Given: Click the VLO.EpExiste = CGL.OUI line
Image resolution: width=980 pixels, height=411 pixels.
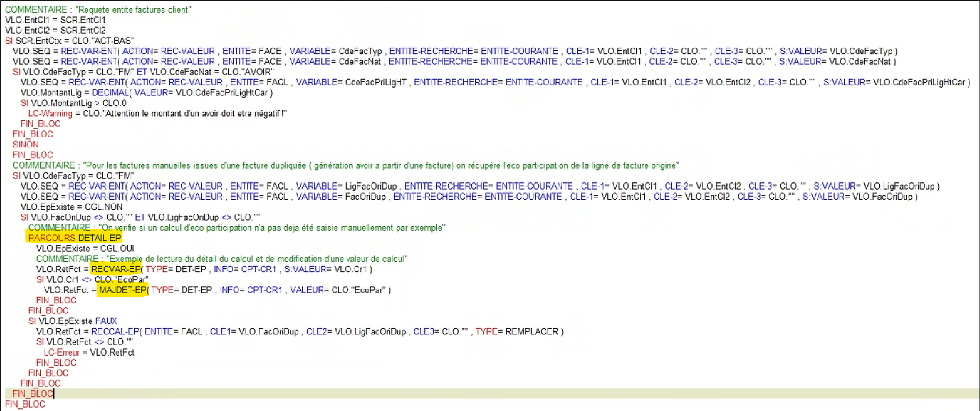Looking at the screenshot, I should point(85,248).
